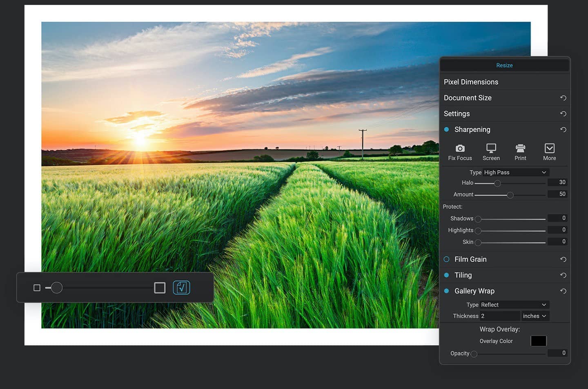Open the Overlay Color black swatch
This screenshot has width=588, height=389.
pyautogui.click(x=538, y=341)
